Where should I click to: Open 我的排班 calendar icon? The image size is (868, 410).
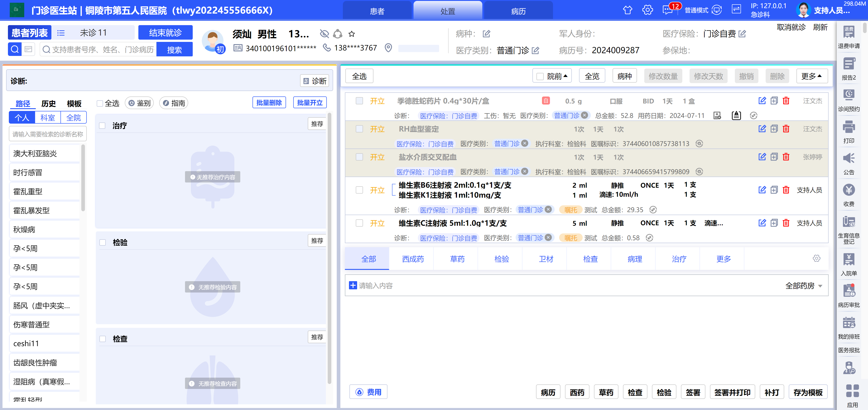tap(849, 328)
